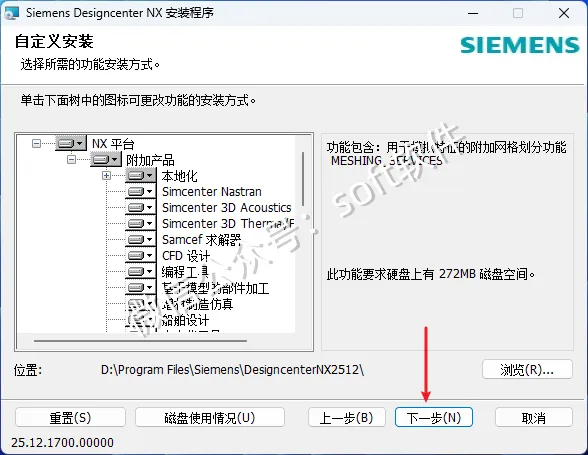Click the version text 25.12.1700.00000
The image size is (588, 455).
pos(62,443)
